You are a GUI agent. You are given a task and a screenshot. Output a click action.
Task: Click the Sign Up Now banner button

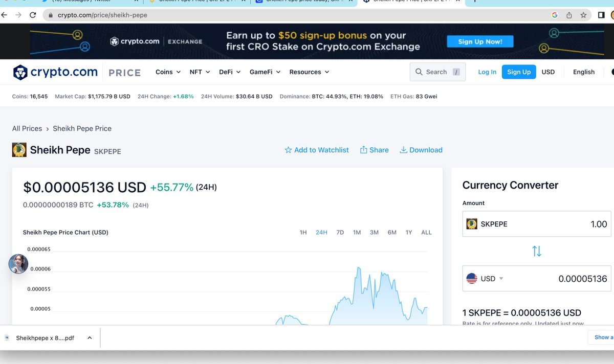(x=480, y=41)
